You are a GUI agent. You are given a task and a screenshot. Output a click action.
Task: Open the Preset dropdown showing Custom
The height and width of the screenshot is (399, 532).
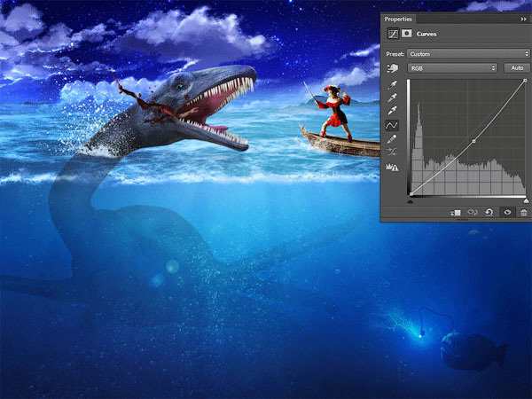point(468,54)
